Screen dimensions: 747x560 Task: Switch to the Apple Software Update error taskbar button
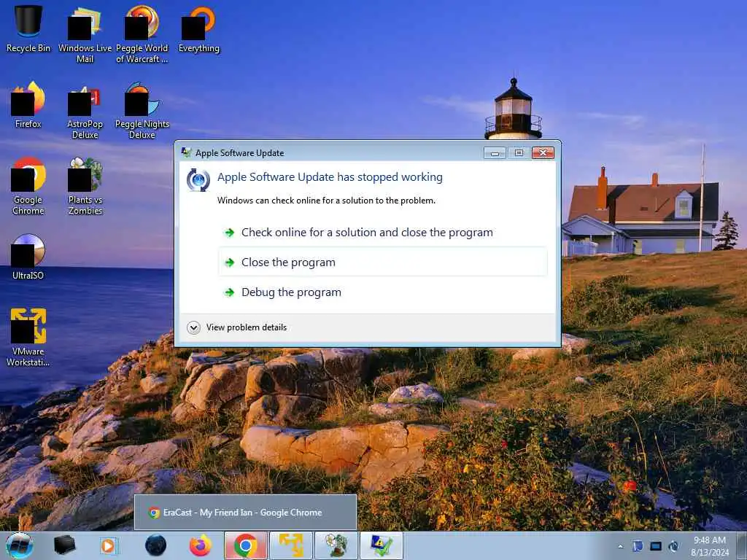pos(382,545)
